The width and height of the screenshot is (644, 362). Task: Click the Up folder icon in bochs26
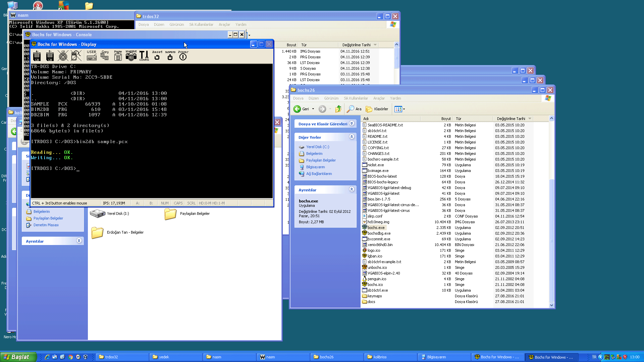[x=338, y=109]
